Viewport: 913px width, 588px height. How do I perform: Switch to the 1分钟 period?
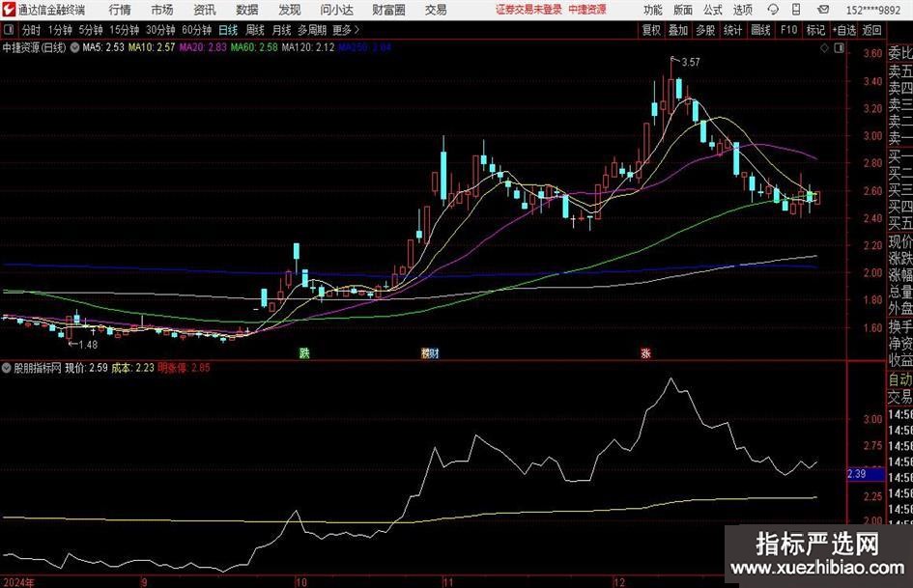(60, 30)
